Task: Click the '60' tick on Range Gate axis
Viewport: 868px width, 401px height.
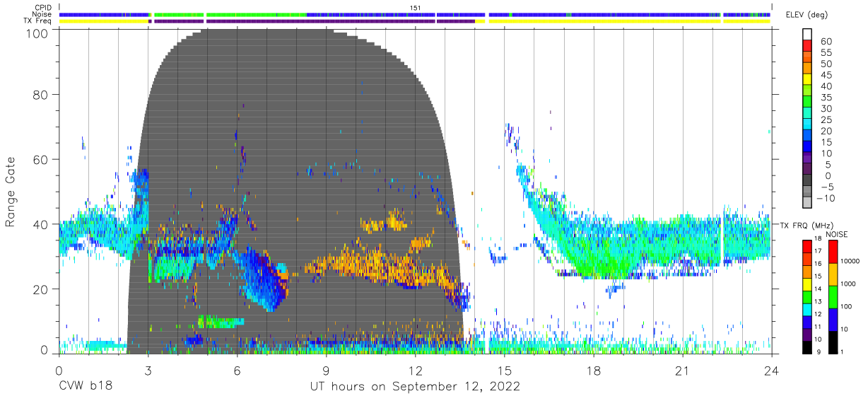Action: pyautogui.click(x=41, y=159)
